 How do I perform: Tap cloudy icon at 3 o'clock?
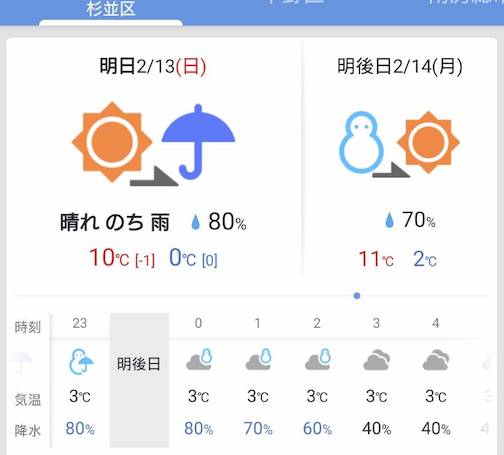[377, 360]
